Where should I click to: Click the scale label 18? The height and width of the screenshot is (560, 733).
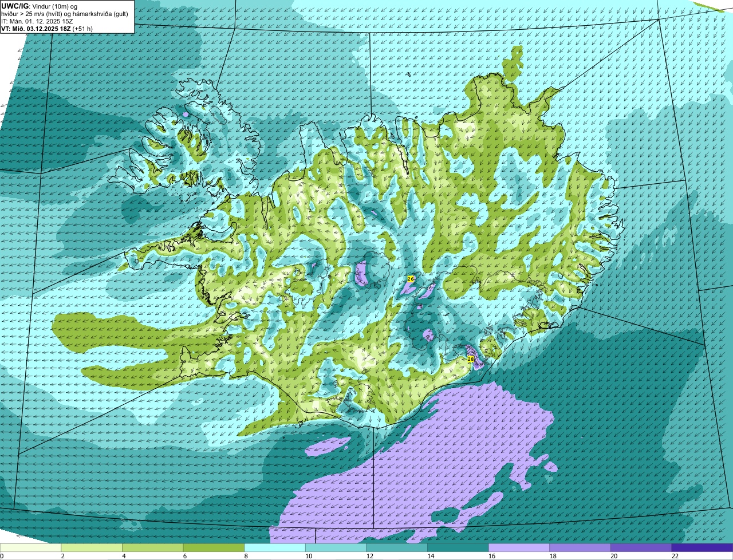[x=553, y=557]
